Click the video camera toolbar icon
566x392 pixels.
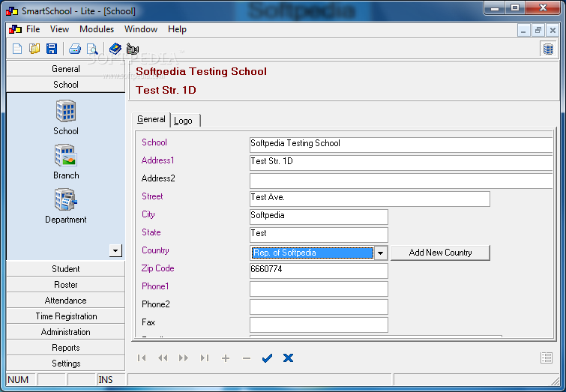click(133, 49)
